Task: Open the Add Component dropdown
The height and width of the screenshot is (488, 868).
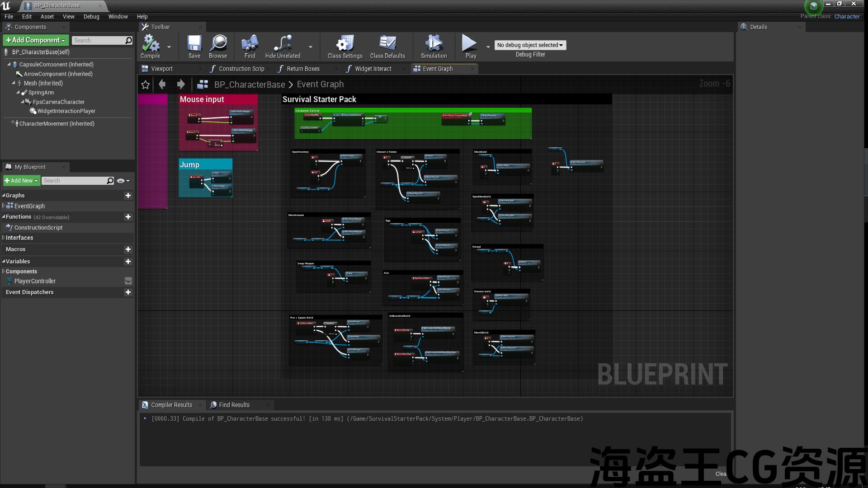Action: 36,40
